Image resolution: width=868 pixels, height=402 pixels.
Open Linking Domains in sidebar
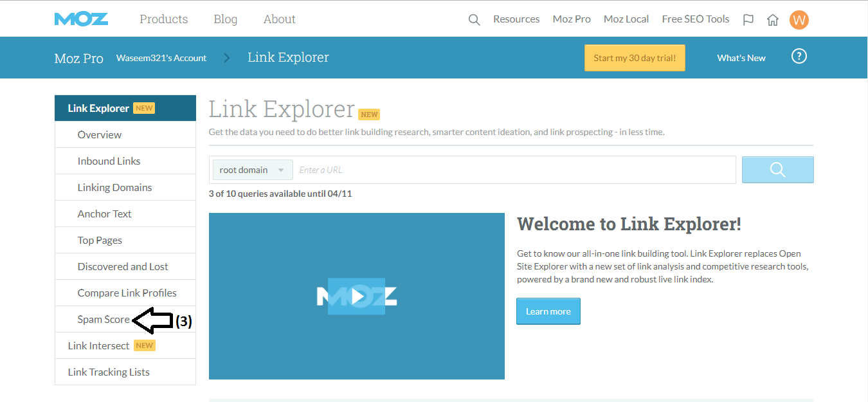click(x=125, y=187)
